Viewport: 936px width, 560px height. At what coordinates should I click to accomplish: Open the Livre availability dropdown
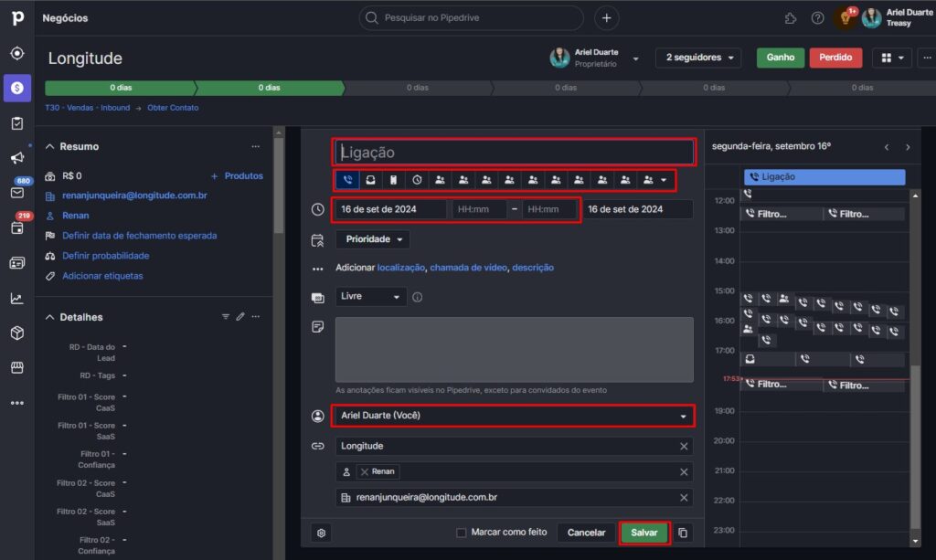click(370, 297)
